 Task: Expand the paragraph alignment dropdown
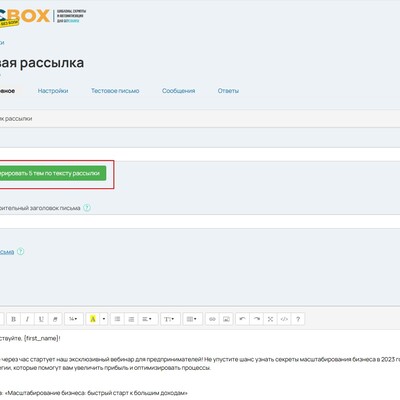[148, 319]
